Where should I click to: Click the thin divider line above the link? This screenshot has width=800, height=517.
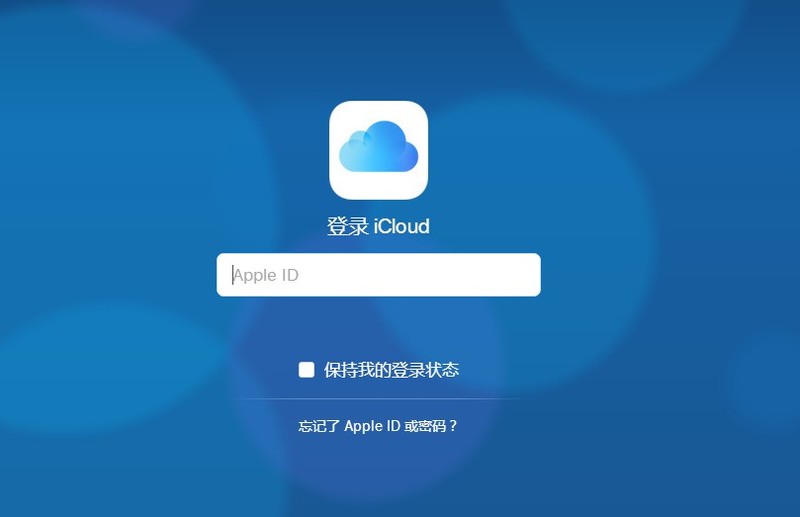click(378, 398)
